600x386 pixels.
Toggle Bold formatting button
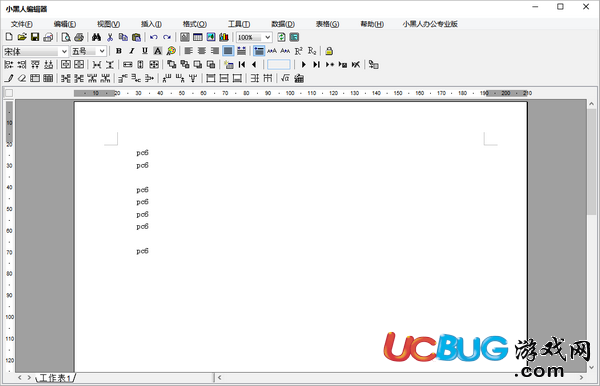119,51
